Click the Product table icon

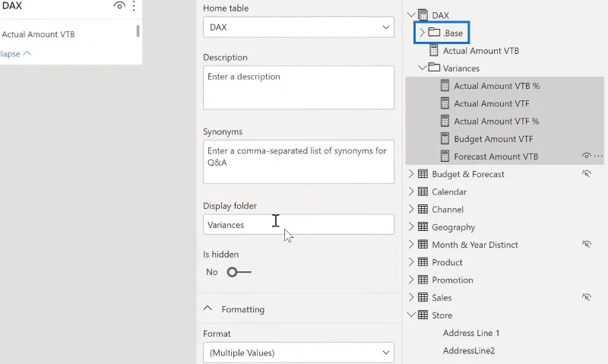point(423,262)
